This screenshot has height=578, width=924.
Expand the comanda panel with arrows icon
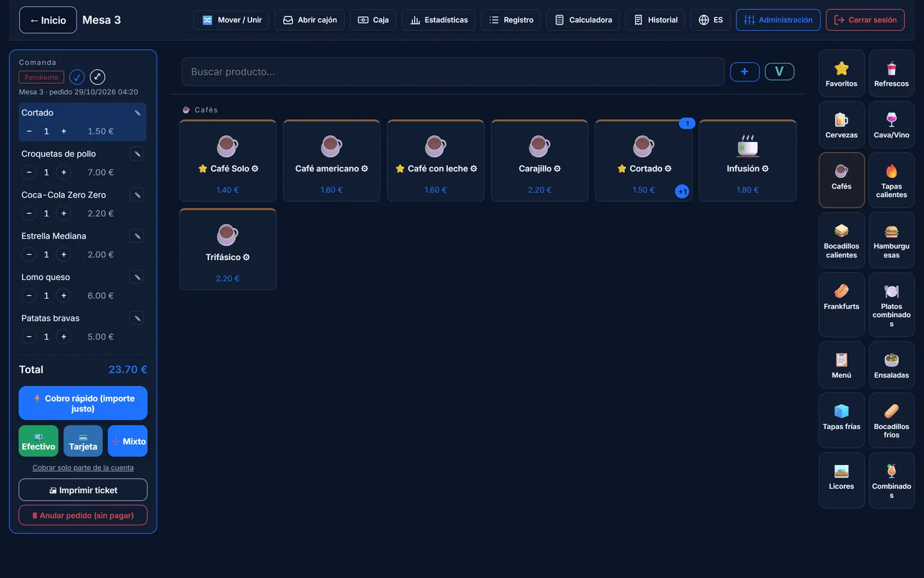tap(98, 77)
